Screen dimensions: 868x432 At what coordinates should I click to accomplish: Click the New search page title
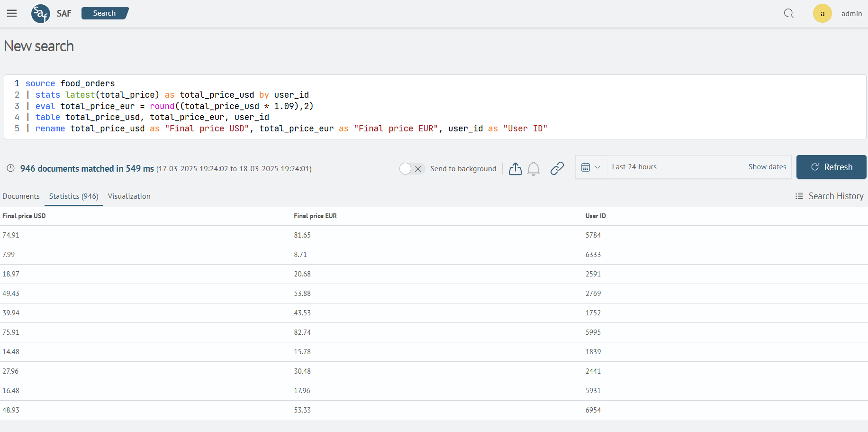pyautogui.click(x=39, y=46)
